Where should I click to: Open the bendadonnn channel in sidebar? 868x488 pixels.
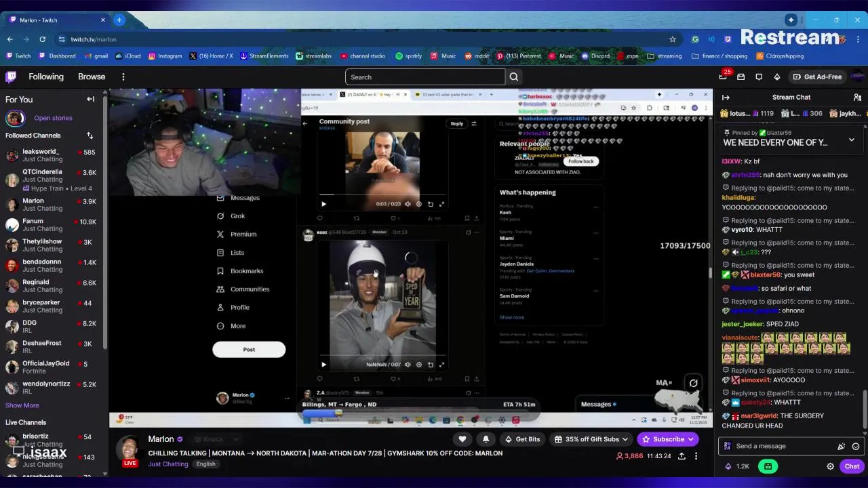pos(52,266)
